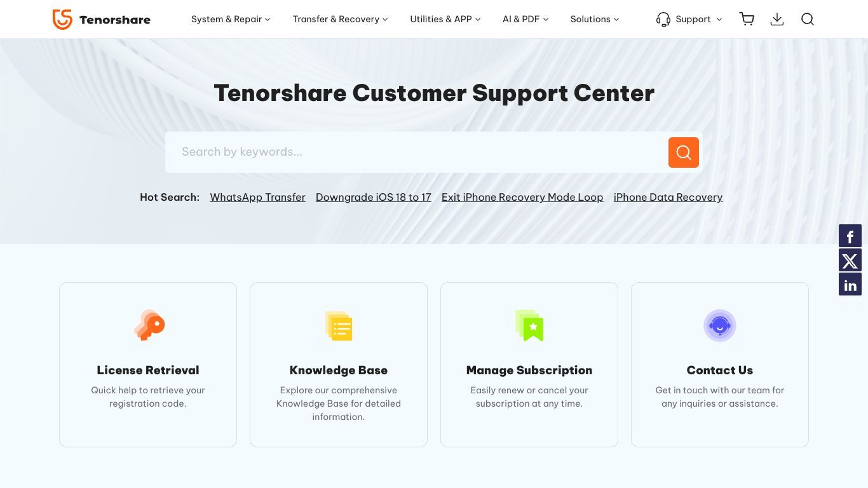Share page on LinkedIn
Viewport: 868px width, 488px height.
click(x=850, y=285)
